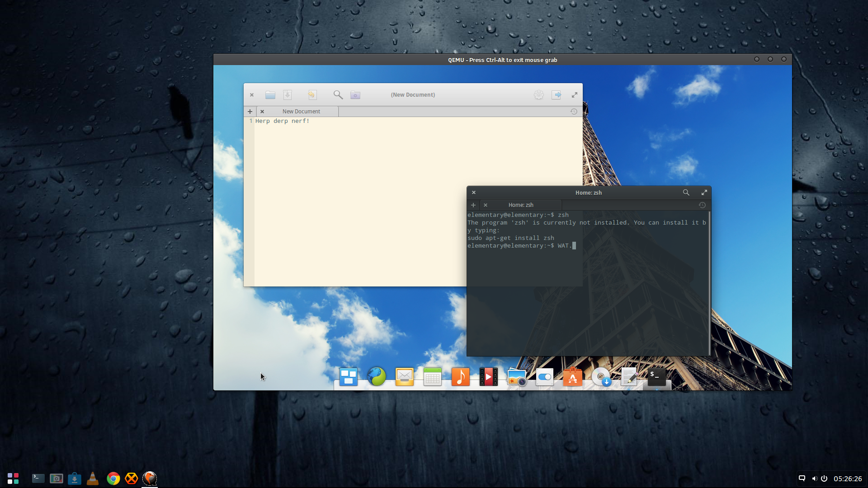868x488 pixels.
Task: Click the Share/export icon in Scratch toolbar
Action: [x=557, y=95]
